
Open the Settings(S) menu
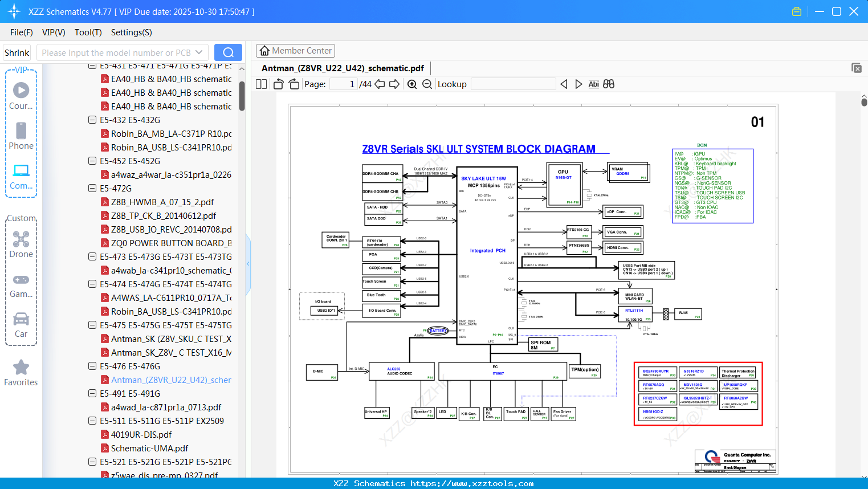pyautogui.click(x=132, y=32)
